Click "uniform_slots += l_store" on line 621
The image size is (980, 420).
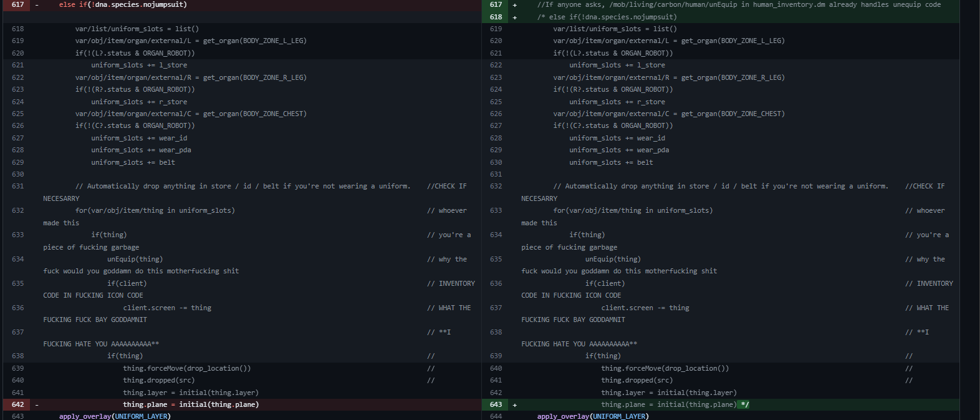[x=139, y=65]
